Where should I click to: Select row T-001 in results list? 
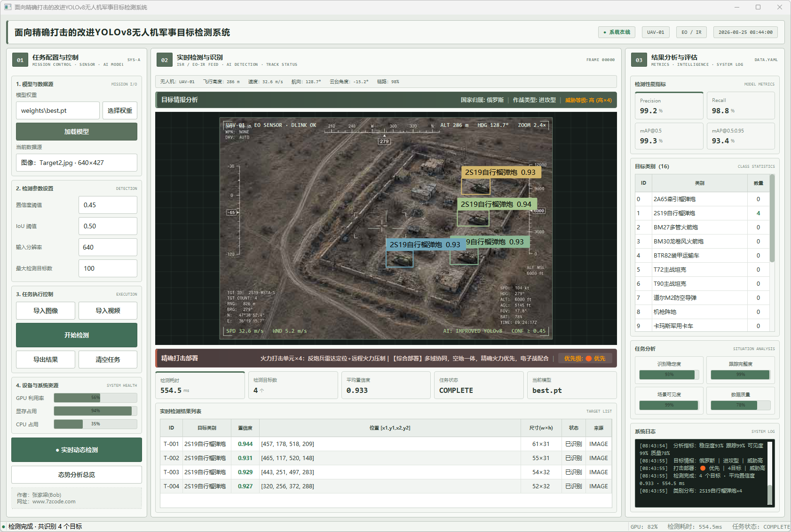pyautogui.click(x=386, y=444)
